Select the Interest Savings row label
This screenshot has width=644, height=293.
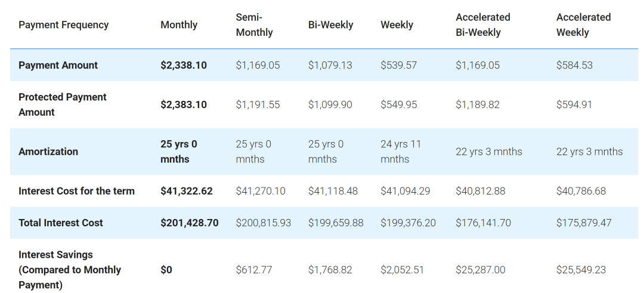[69, 270]
